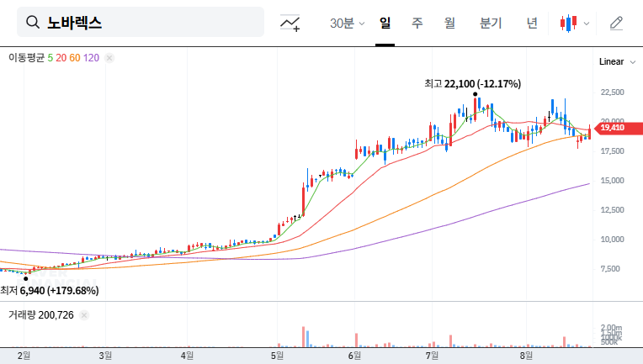Click the candlestick chart type icon
The image size is (643, 364).
568,24
